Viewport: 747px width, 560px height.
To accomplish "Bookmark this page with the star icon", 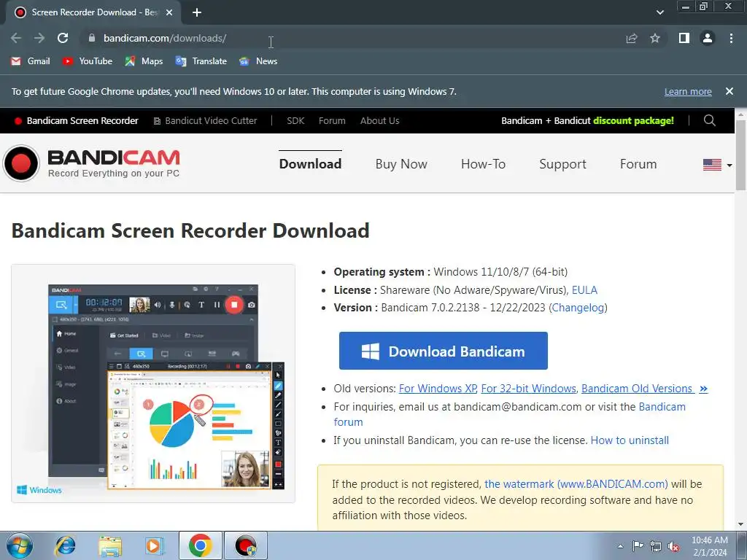I will tap(655, 38).
